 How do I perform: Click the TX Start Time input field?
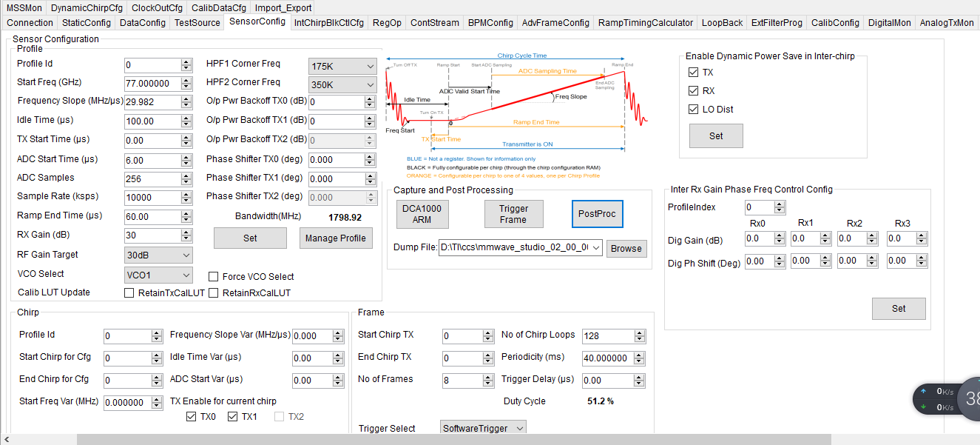pyautogui.click(x=153, y=141)
